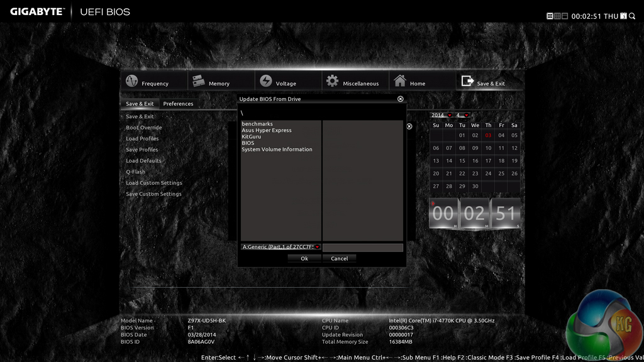Choose Boot Override in the left menu
Image resolution: width=644 pixels, height=362 pixels.
144,128
